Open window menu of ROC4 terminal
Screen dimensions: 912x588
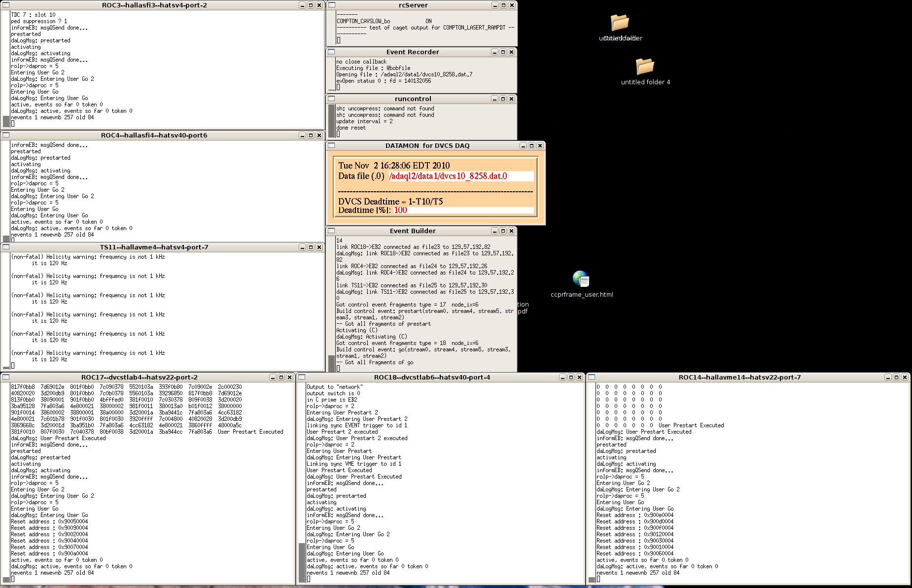[6, 135]
